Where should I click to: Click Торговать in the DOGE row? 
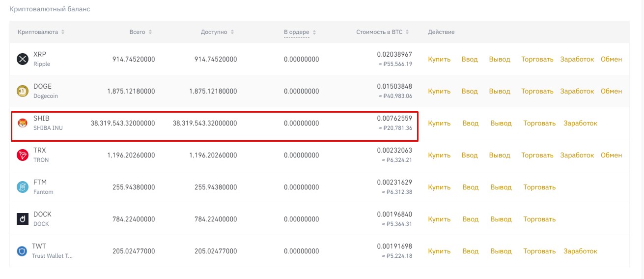pos(537,91)
